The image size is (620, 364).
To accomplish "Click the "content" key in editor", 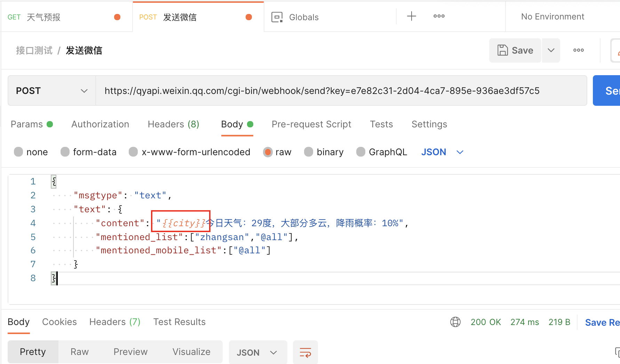I will (120, 223).
